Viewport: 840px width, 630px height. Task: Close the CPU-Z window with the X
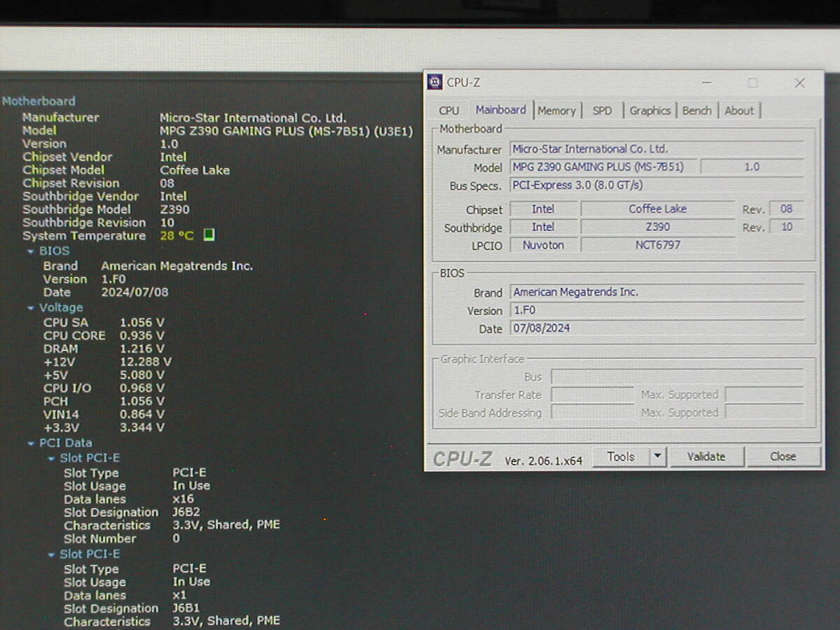(799, 83)
